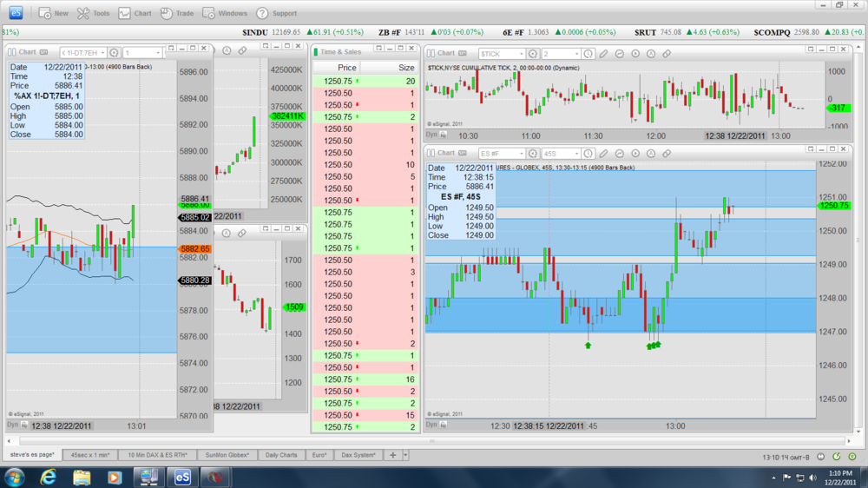Switch to the 45sec x 1 min tab
This screenshot has width=868, height=488.
[x=90, y=455]
